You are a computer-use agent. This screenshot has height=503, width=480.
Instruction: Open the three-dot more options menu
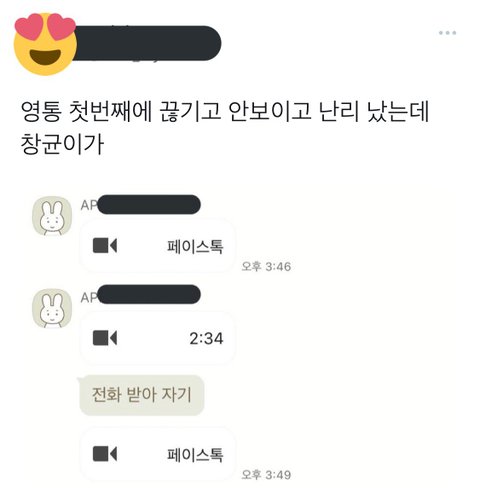(447, 33)
